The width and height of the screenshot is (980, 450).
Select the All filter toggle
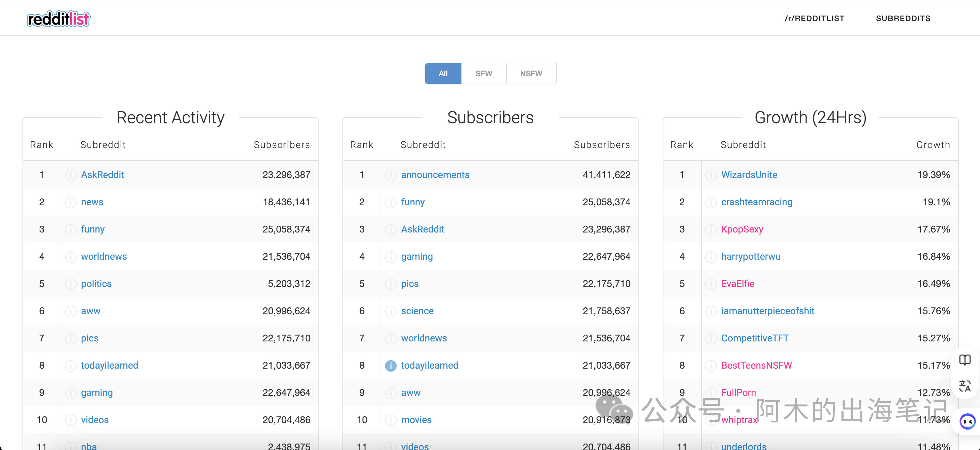[x=443, y=73]
